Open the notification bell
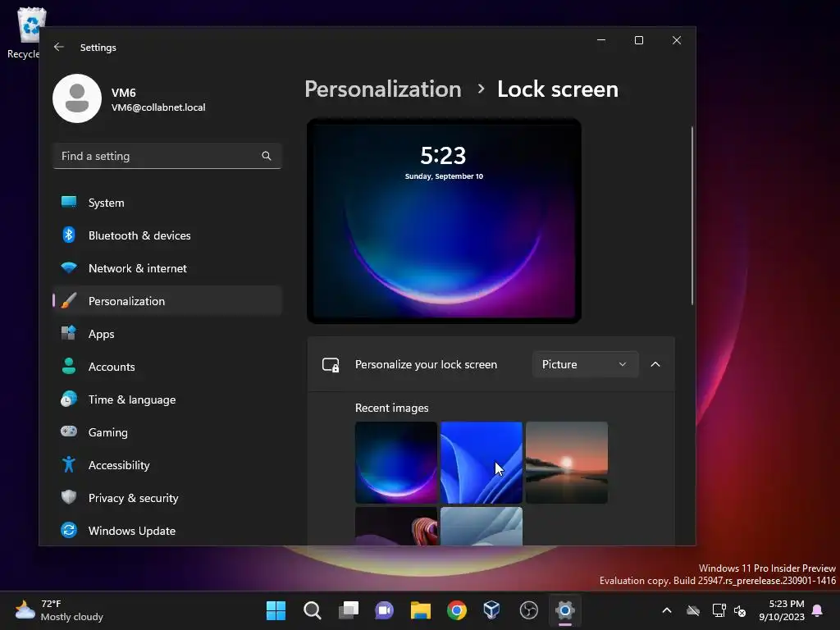 pyautogui.click(x=817, y=610)
